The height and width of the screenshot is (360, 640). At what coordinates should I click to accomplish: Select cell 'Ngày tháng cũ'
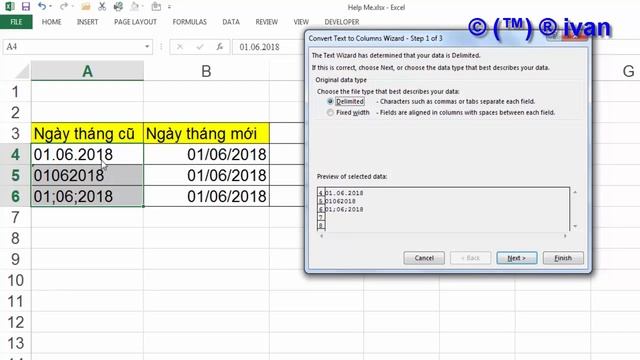coord(87,133)
